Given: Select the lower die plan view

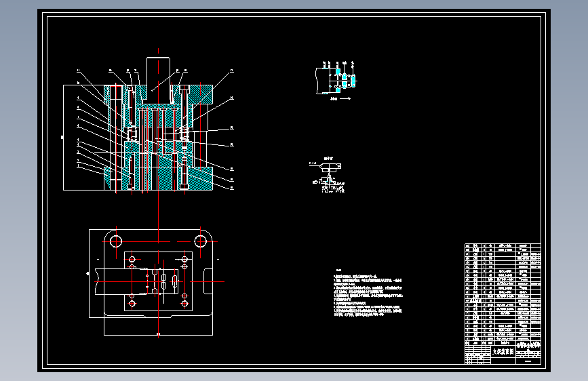Looking at the screenshot, I should point(155,281).
